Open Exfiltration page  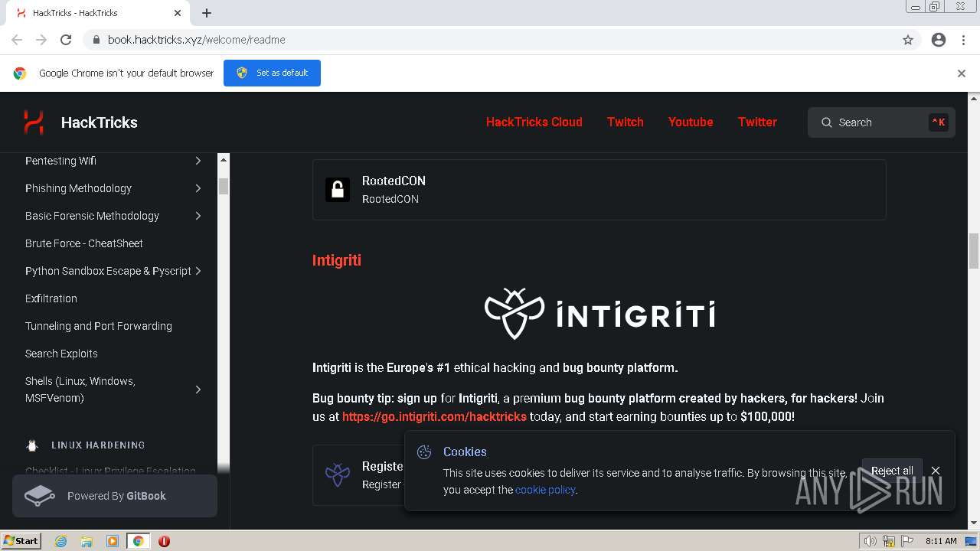pos(51,298)
